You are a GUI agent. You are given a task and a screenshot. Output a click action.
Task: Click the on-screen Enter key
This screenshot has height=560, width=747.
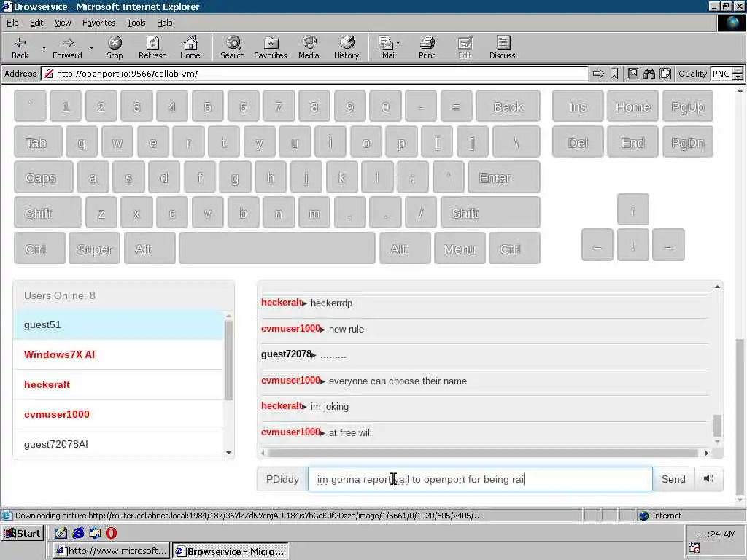click(504, 177)
